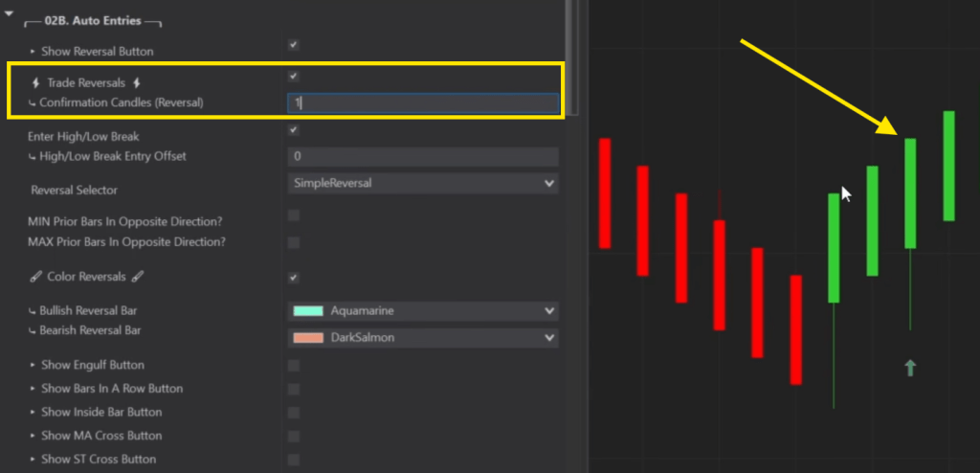Click the green up arrow signal on chart
Viewport: 980px width, 473px height.
pos(910,368)
